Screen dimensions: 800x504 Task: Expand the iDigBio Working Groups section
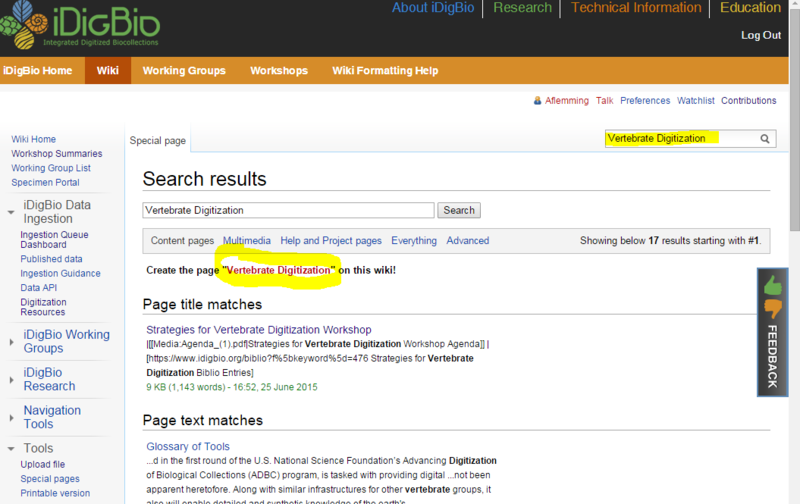tap(11, 342)
